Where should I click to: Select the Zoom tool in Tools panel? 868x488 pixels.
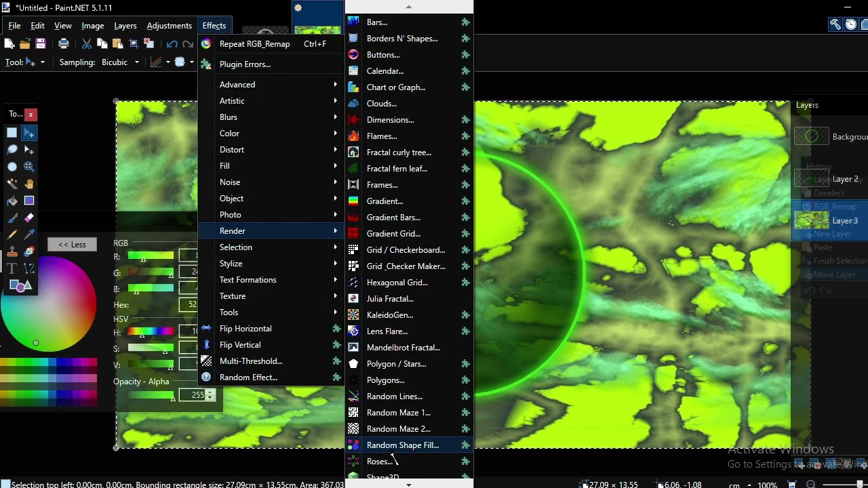tap(28, 167)
